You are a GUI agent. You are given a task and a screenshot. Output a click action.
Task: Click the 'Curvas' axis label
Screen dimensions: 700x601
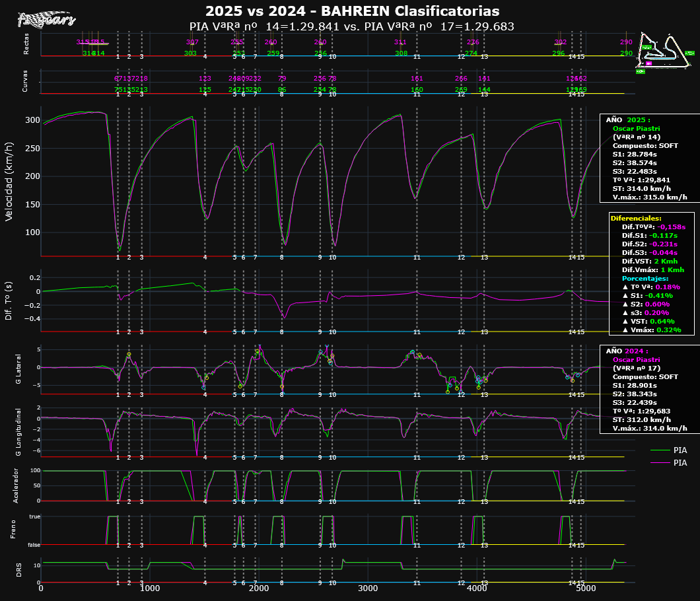pyautogui.click(x=25, y=81)
